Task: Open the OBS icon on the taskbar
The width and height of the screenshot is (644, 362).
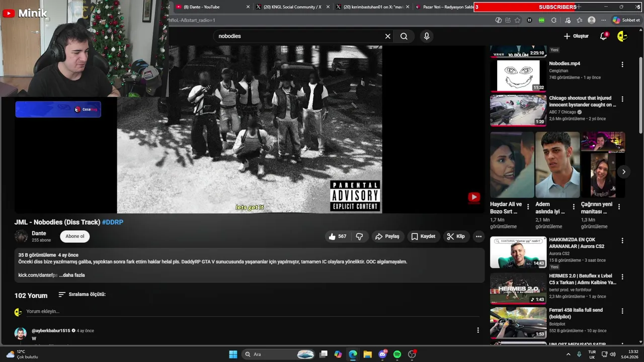Action: (x=412, y=354)
